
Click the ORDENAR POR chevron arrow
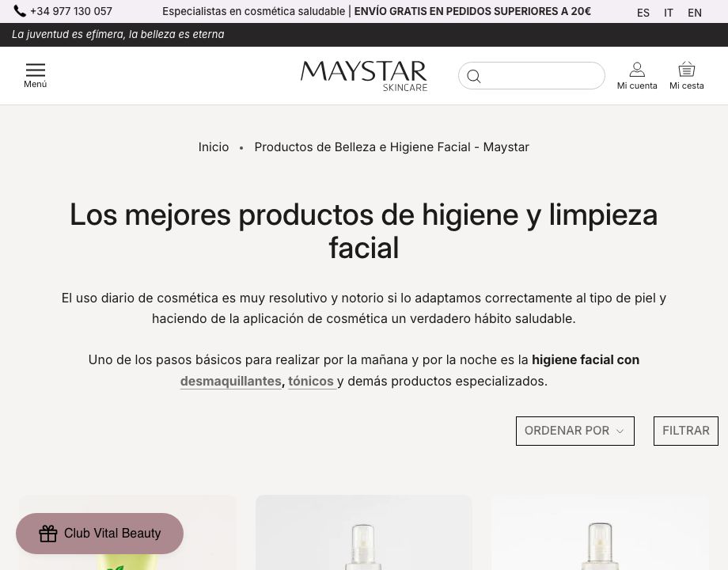tap(620, 431)
